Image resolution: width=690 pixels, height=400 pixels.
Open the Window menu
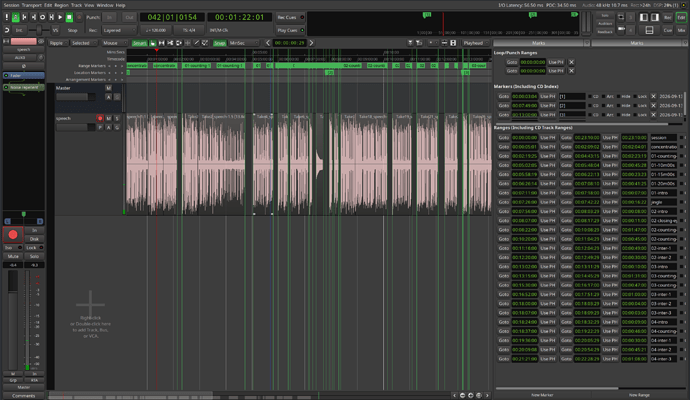pyautogui.click(x=105, y=5)
